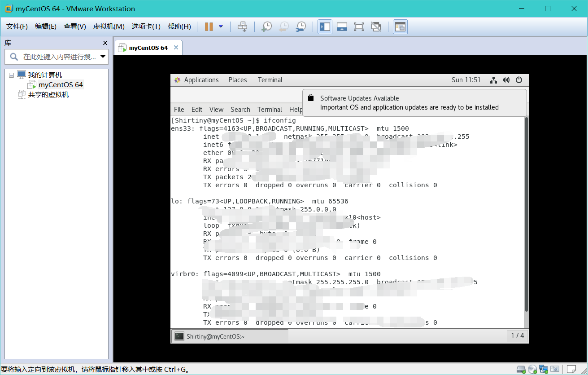Click the network adapter status icon
The width and height of the screenshot is (588, 375).
click(544, 370)
